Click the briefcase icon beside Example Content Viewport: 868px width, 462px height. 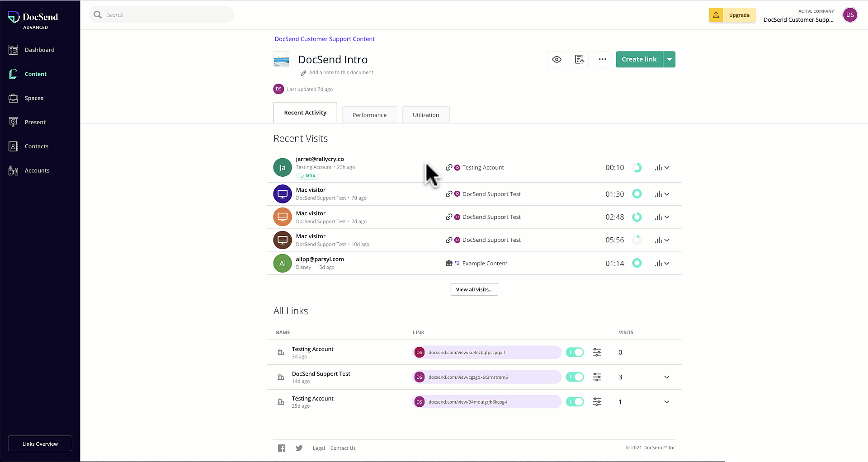pos(449,264)
